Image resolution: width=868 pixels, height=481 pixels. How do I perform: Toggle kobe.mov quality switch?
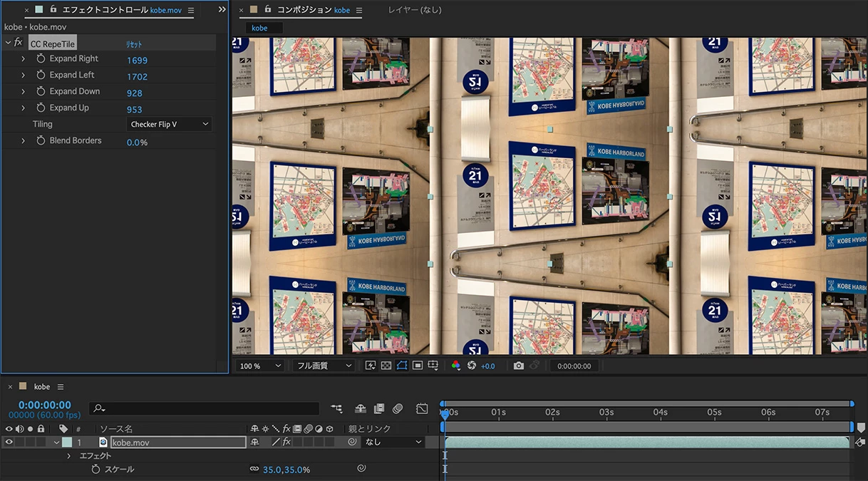[276, 442]
